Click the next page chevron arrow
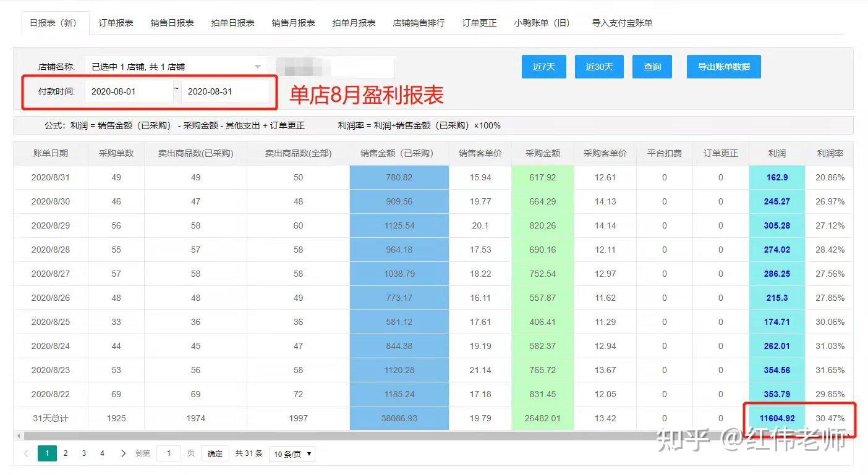The width and height of the screenshot is (868, 475). tap(121, 453)
